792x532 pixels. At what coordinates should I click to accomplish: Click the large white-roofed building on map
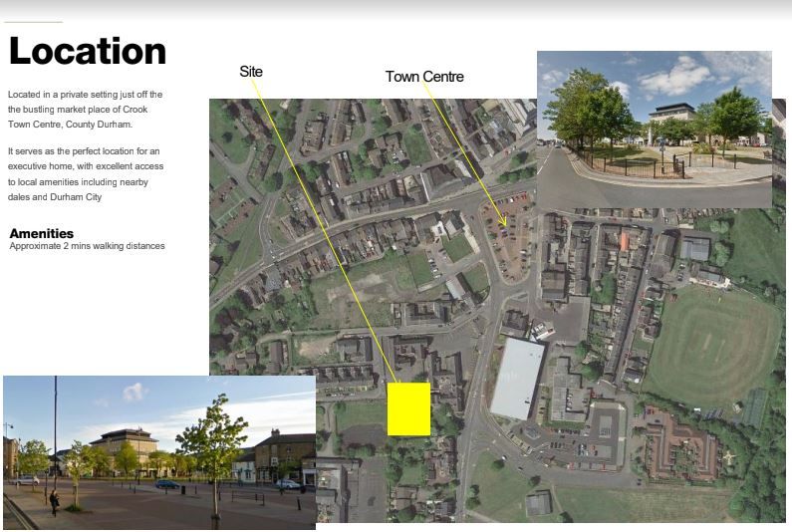(518, 378)
